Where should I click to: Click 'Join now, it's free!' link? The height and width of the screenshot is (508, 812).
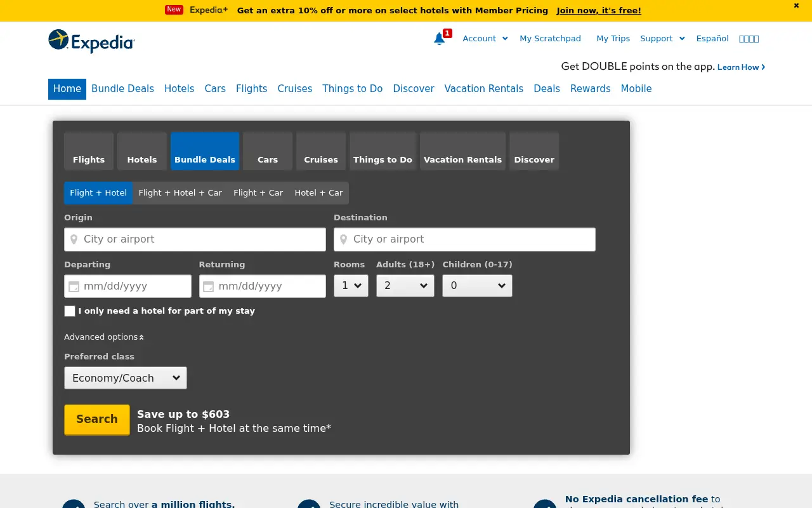[599, 10]
